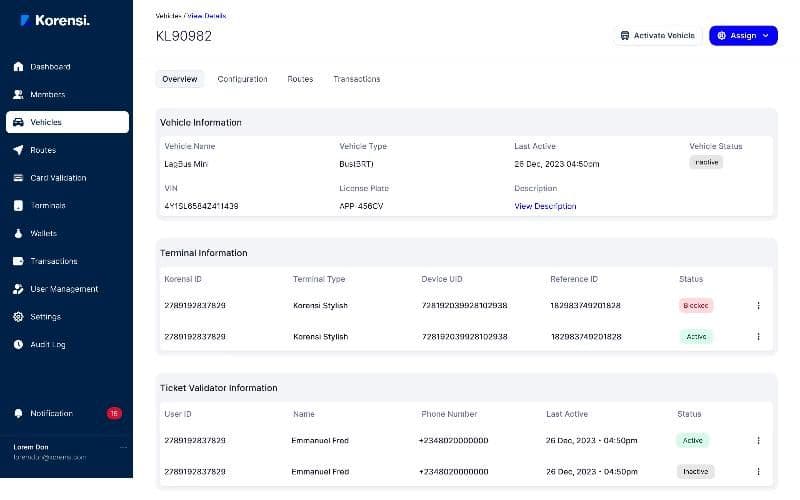Open the View Description link

tap(545, 206)
